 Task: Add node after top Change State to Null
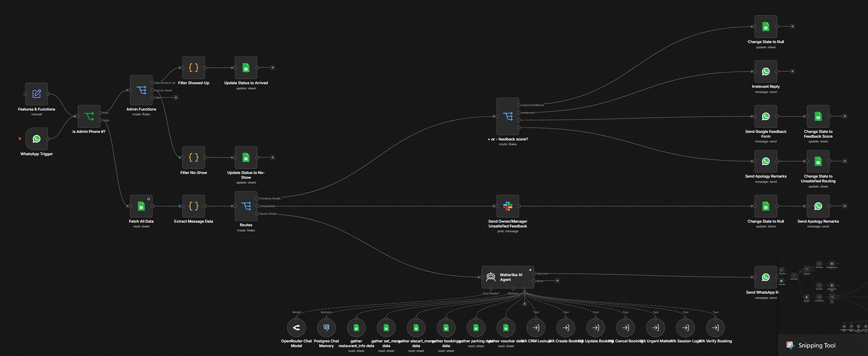click(x=792, y=26)
